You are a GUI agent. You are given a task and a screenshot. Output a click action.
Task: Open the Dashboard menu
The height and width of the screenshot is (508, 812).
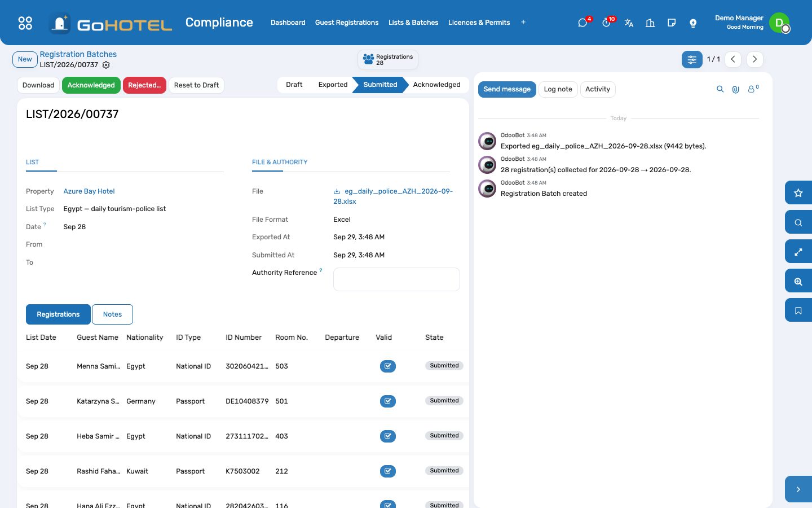[x=288, y=23]
